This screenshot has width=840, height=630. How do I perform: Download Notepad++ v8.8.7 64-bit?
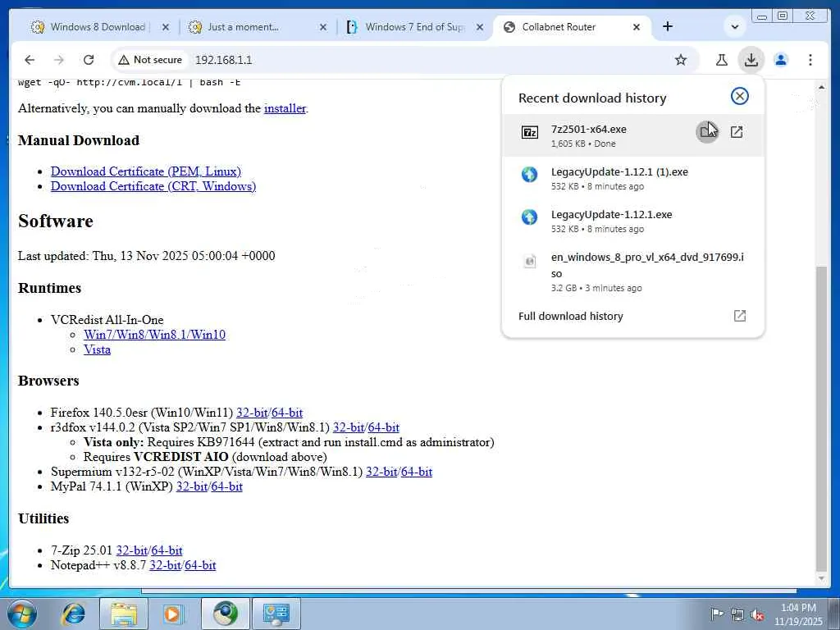pos(200,565)
